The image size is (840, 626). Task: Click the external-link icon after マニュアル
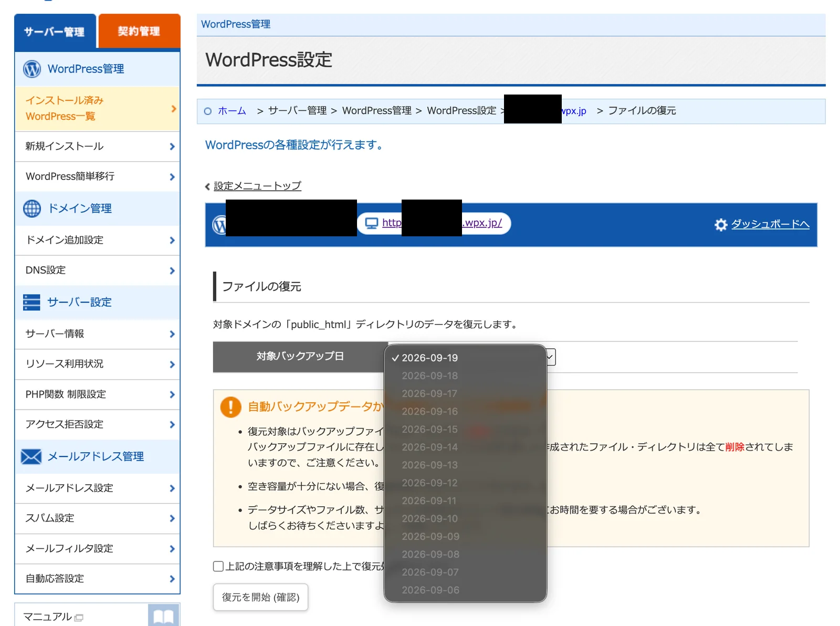79,618
